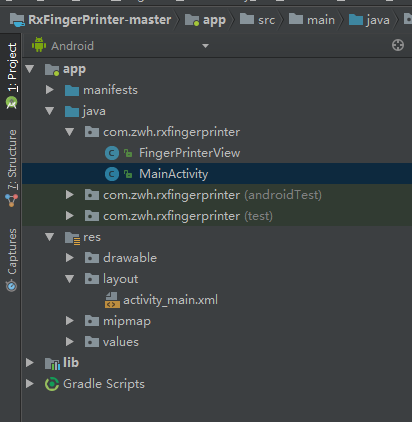Screen dimensions: 412x422
Task: Click the class icon beside FingerPrinterView
Action: [x=112, y=153]
